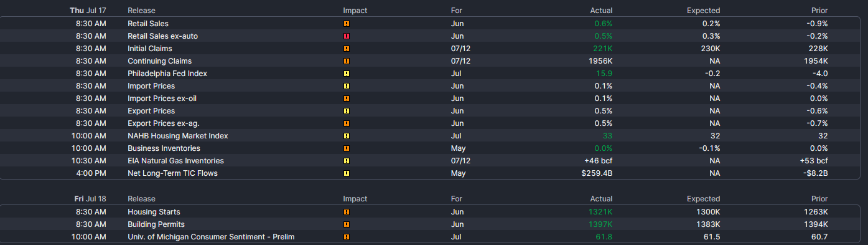Select the Business Inventories release row
Screen dimensions: 868x245
[x=434, y=148]
